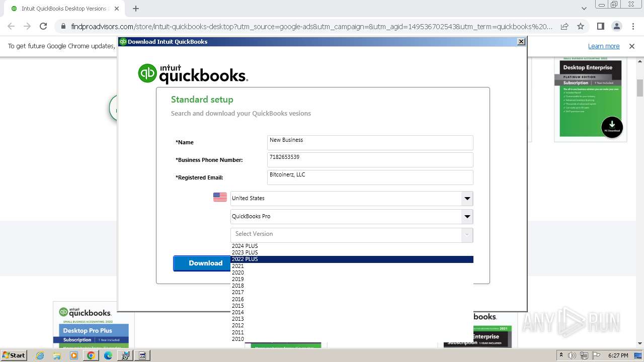
Task: Open tab search chevron
Action: click(584, 9)
